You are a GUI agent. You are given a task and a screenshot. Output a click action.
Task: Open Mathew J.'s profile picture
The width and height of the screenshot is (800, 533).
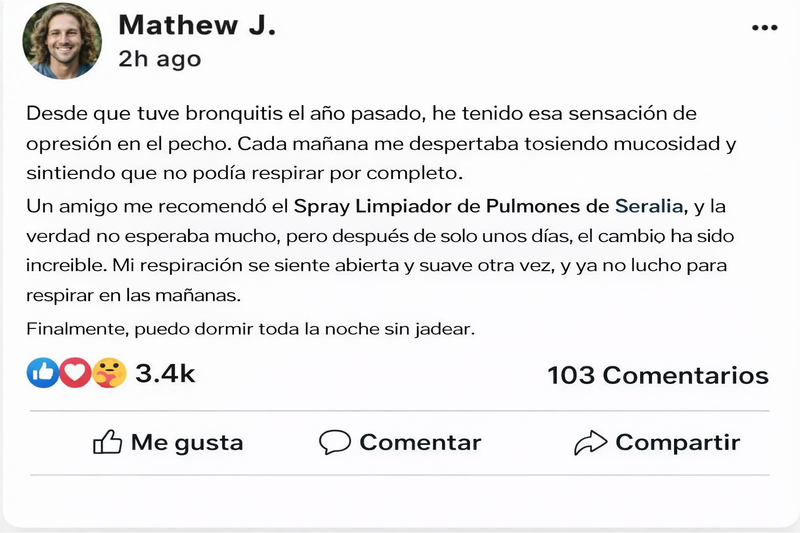(x=62, y=41)
